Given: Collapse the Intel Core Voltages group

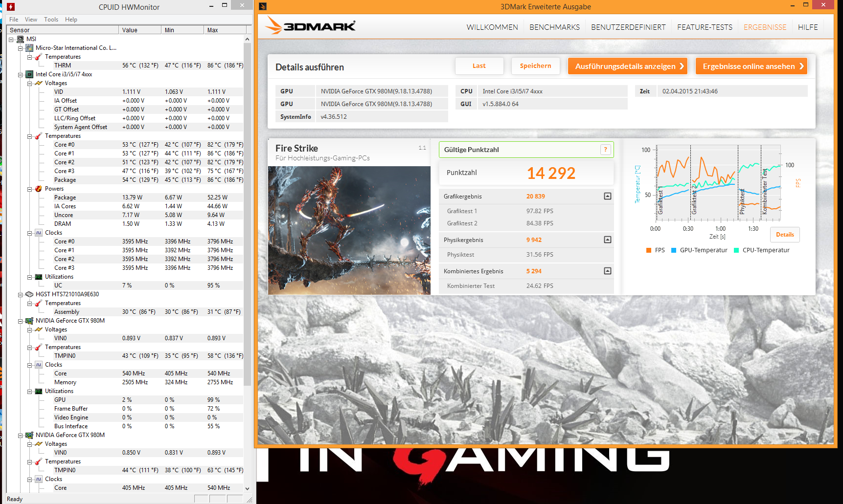Looking at the screenshot, I should pos(30,83).
